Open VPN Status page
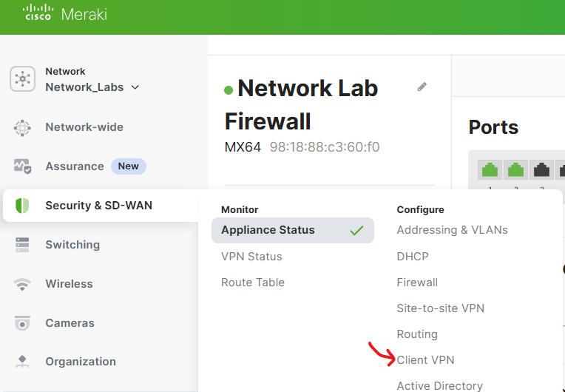This screenshot has height=392, width=565. point(251,257)
